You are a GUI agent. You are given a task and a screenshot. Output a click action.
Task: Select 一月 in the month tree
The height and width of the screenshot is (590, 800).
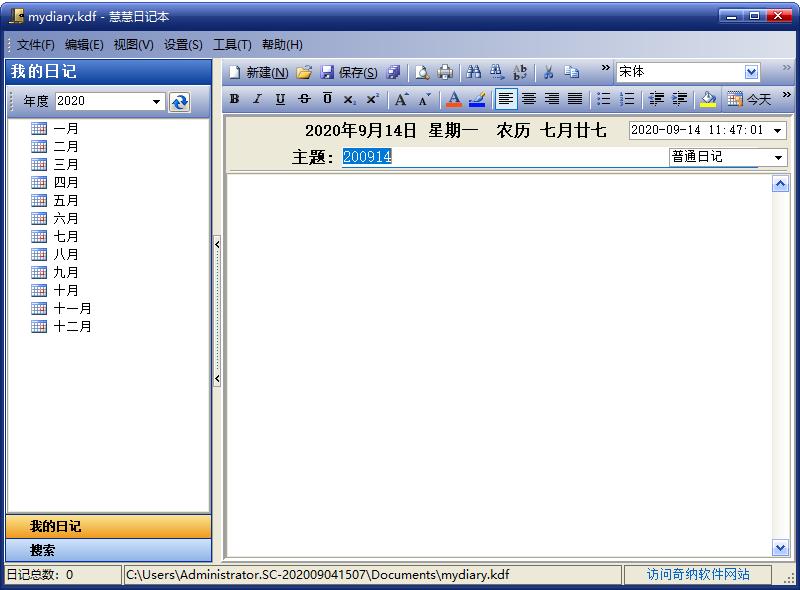66,129
